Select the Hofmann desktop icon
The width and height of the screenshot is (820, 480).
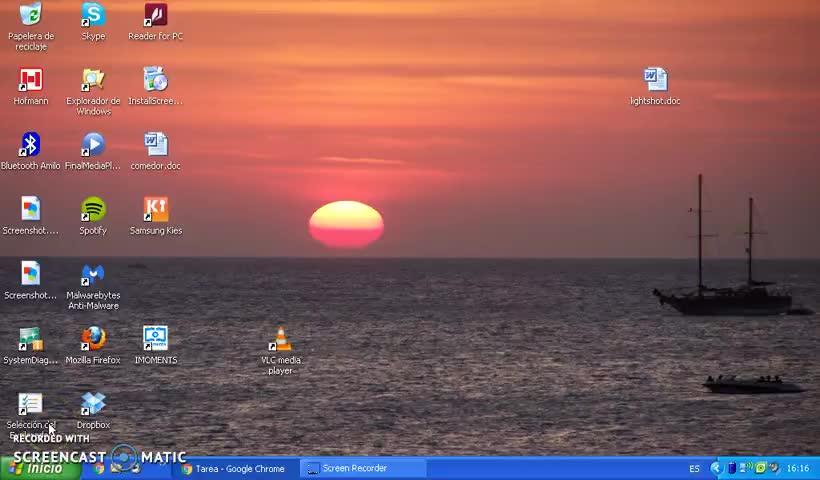(31, 81)
